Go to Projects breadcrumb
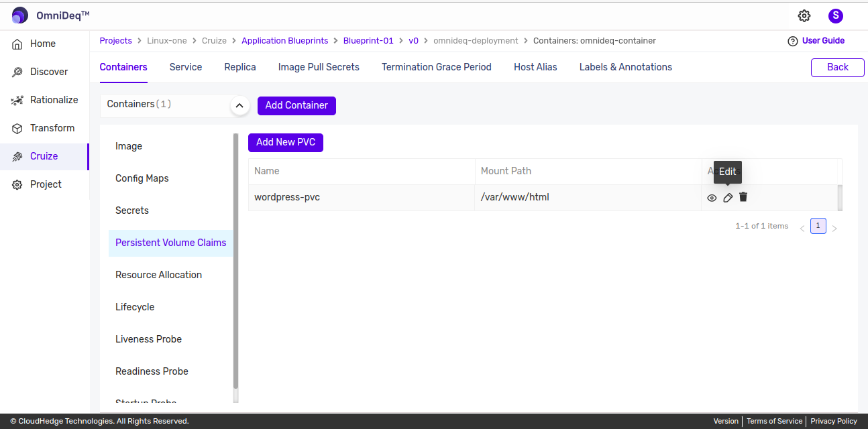Image resolution: width=868 pixels, height=429 pixels. [x=116, y=41]
